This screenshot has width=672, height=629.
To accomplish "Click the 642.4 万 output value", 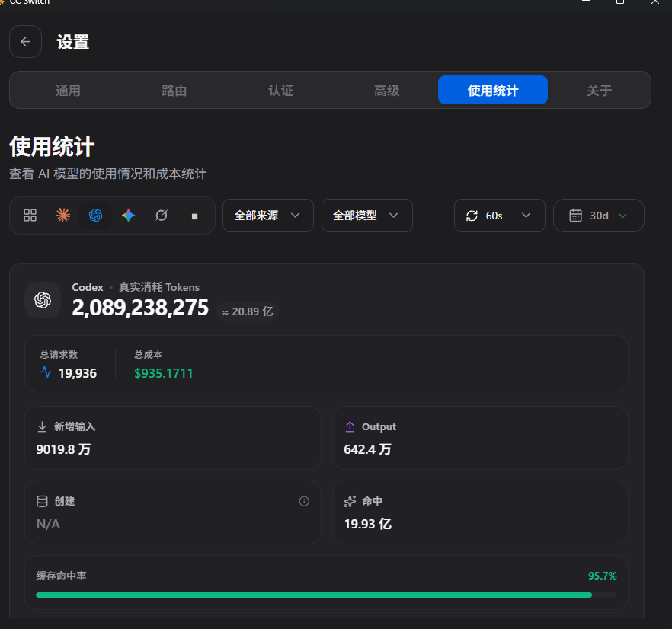I will (367, 449).
